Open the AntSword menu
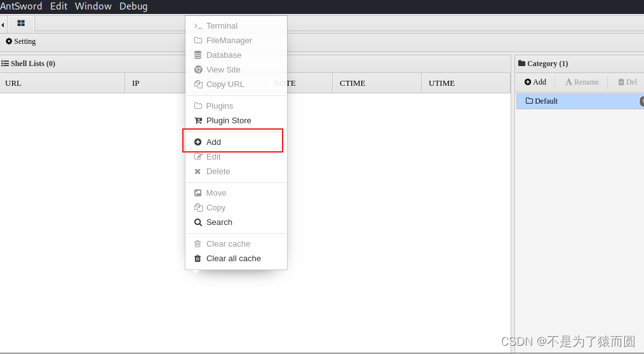 pyautogui.click(x=21, y=6)
